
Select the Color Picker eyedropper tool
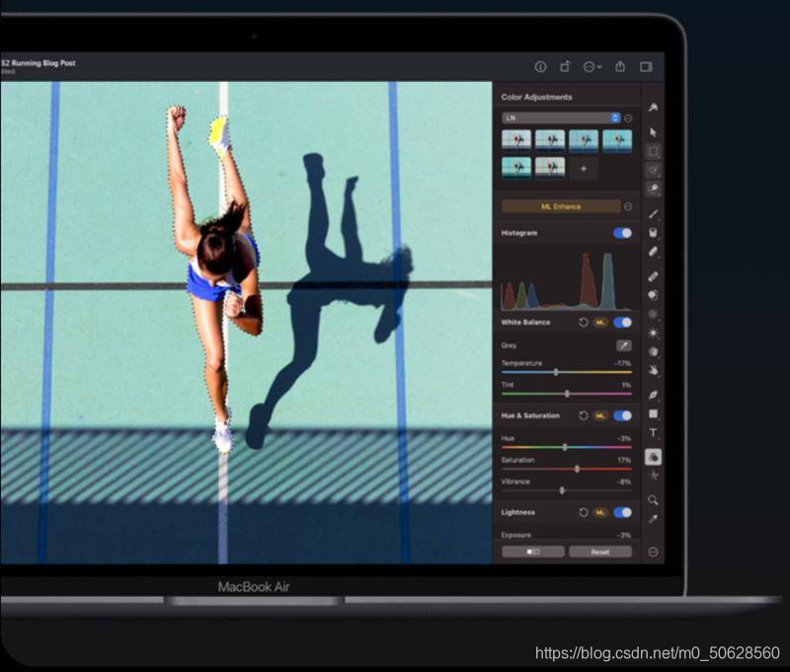coord(653,519)
